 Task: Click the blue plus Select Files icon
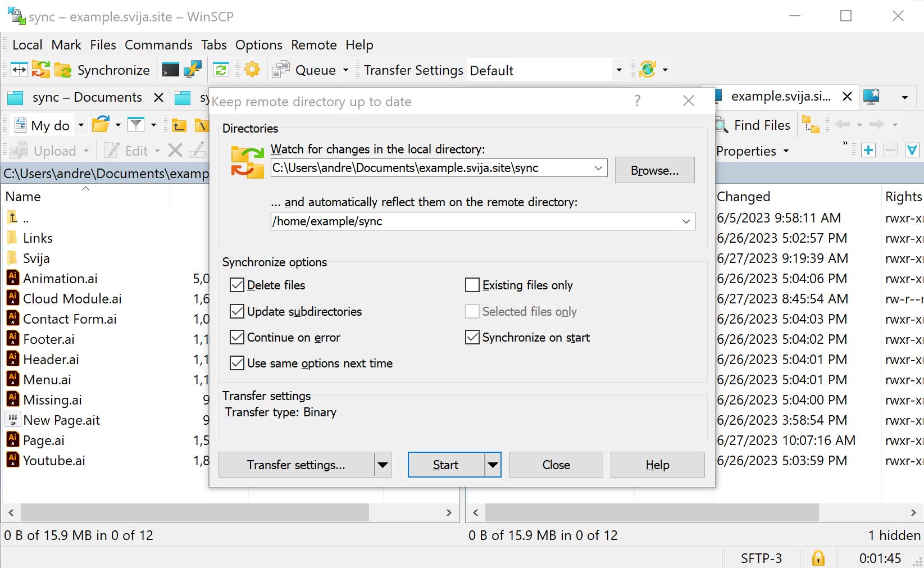pos(868,151)
